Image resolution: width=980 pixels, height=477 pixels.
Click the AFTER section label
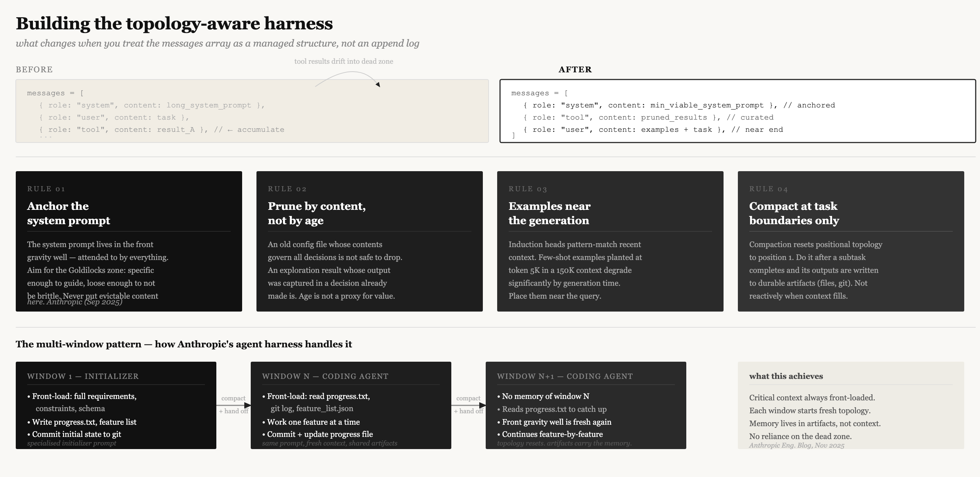point(575,69)
